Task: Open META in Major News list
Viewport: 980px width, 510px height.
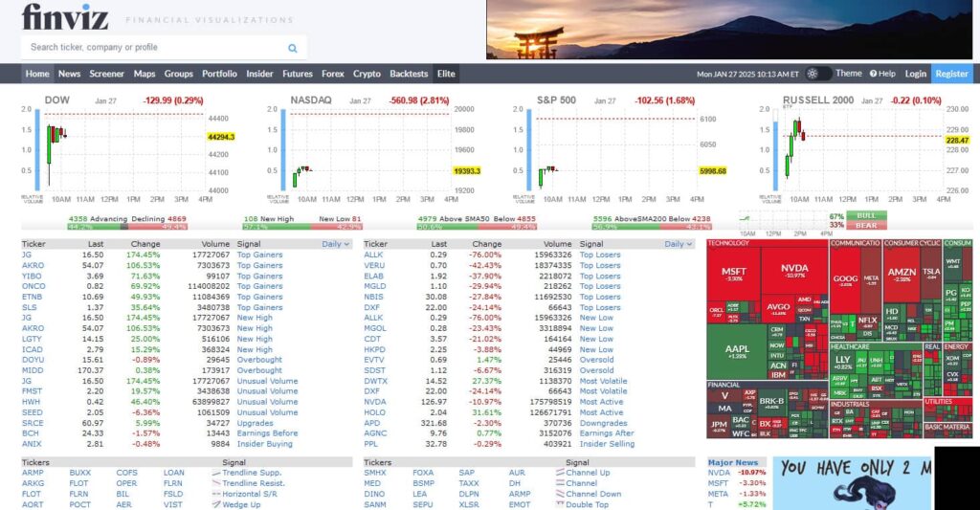Action: coord(718,494)
